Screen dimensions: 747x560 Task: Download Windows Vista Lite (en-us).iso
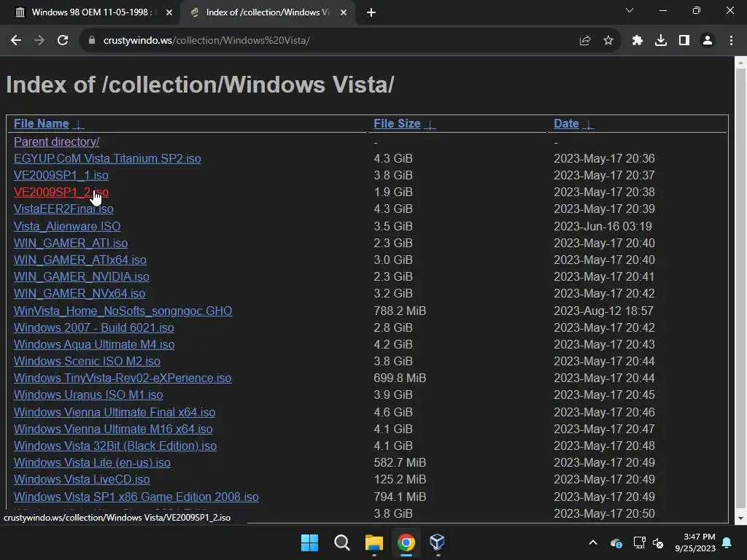pos(92,462)
